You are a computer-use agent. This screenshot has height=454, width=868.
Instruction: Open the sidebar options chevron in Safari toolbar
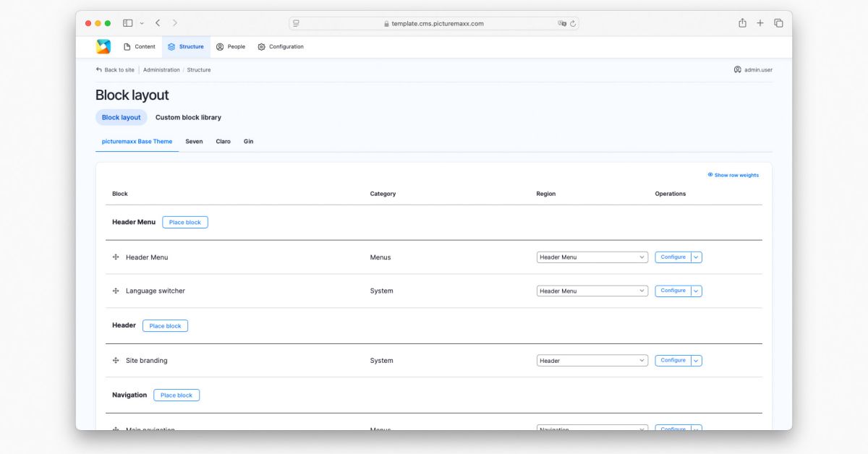click(x=142, y=23)
